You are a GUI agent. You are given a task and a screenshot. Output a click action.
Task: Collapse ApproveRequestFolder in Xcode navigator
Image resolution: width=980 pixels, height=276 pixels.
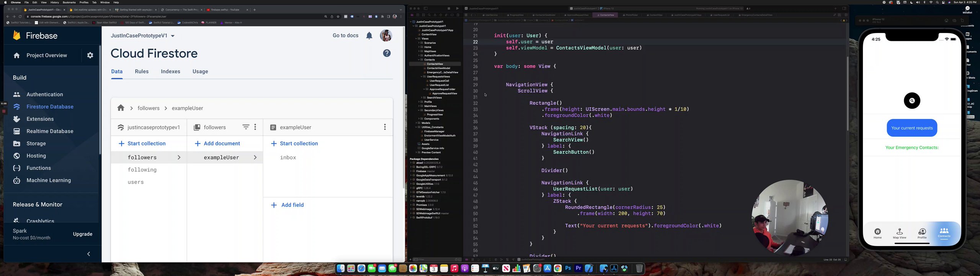[424, 89]
